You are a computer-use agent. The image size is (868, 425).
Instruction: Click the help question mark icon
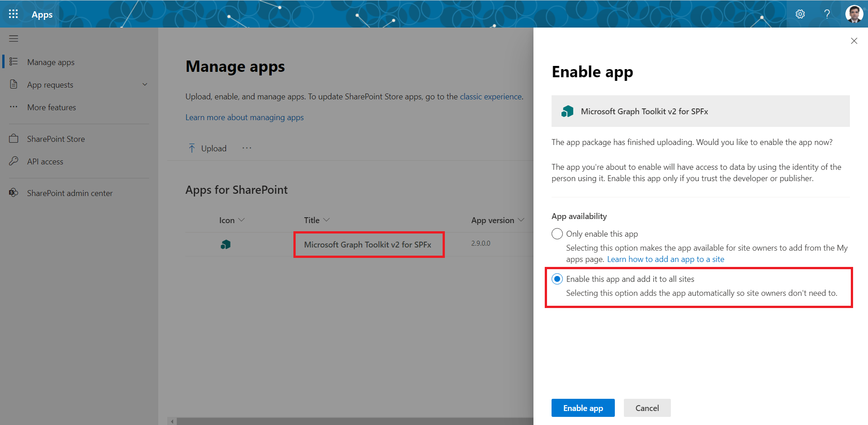click(827, 14)
